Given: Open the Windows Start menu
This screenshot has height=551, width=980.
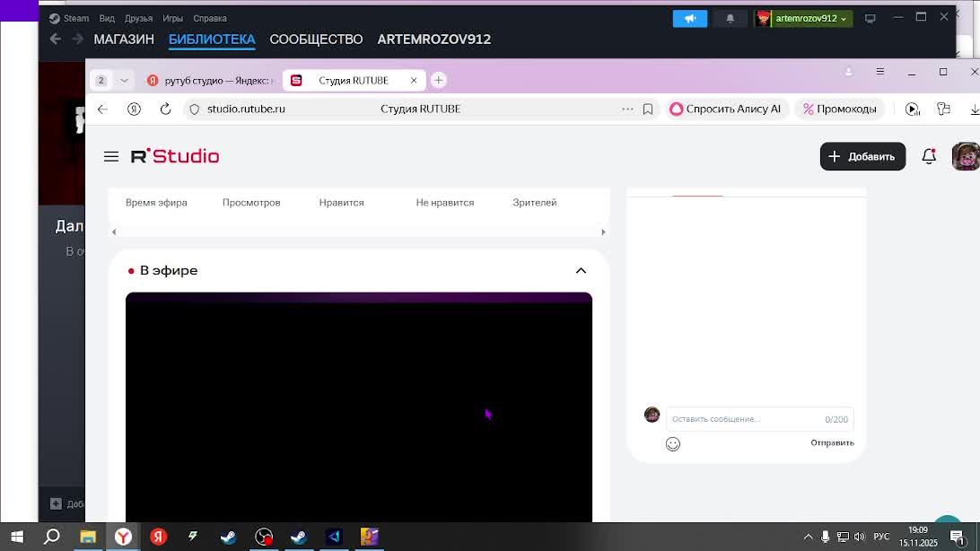Looking at the screenshot, I should [17, 537].
